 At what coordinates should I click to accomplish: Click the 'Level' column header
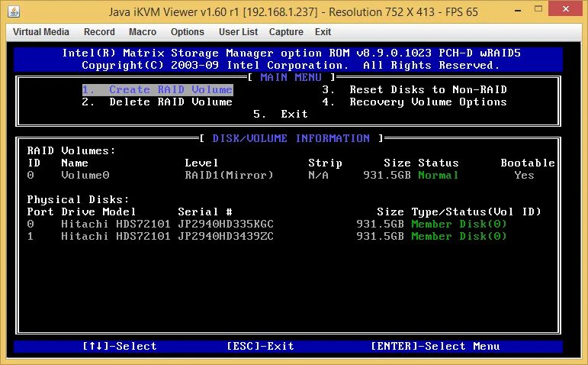[x=201, y=163]
